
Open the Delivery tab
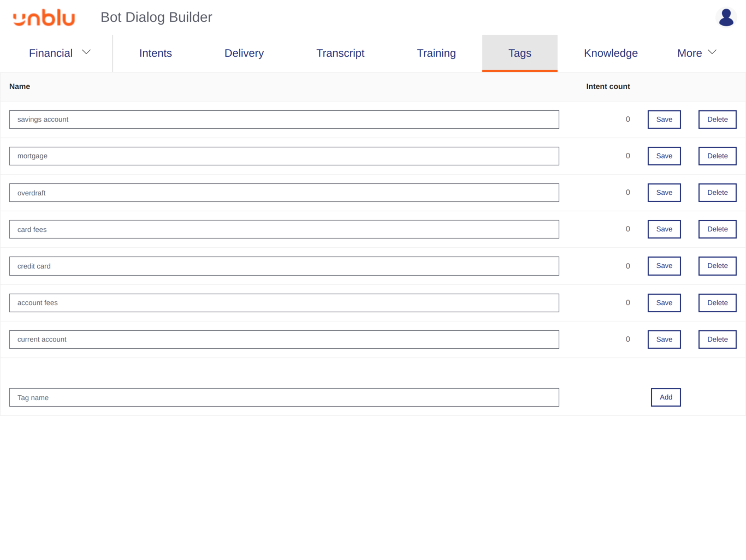pyautogui.click(x=244, y=53)
